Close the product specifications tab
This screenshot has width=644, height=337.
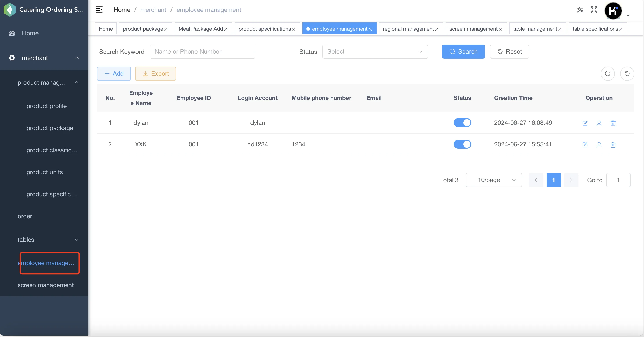[294, 29]
